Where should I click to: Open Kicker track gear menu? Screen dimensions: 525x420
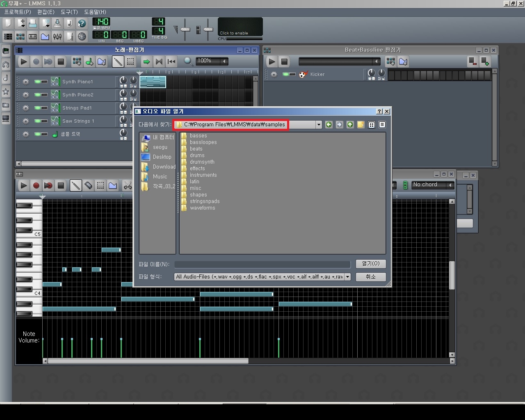pos(274,74)
